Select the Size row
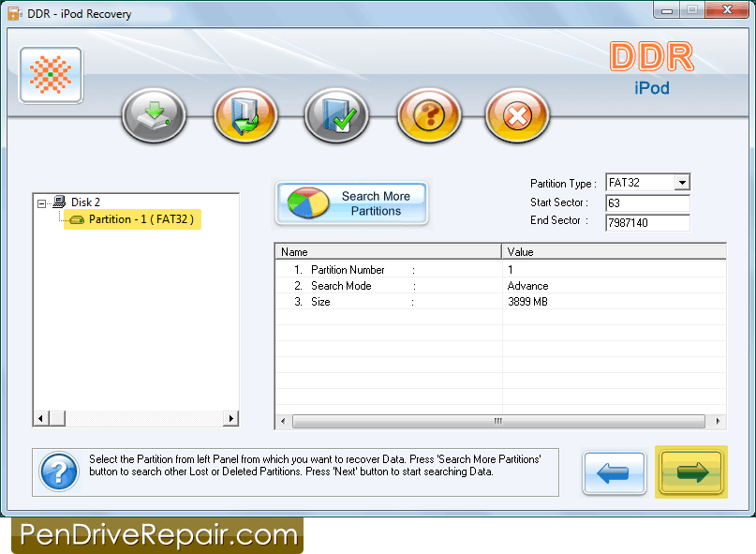This screenshot has height=554, width=756. pos(500,301)
